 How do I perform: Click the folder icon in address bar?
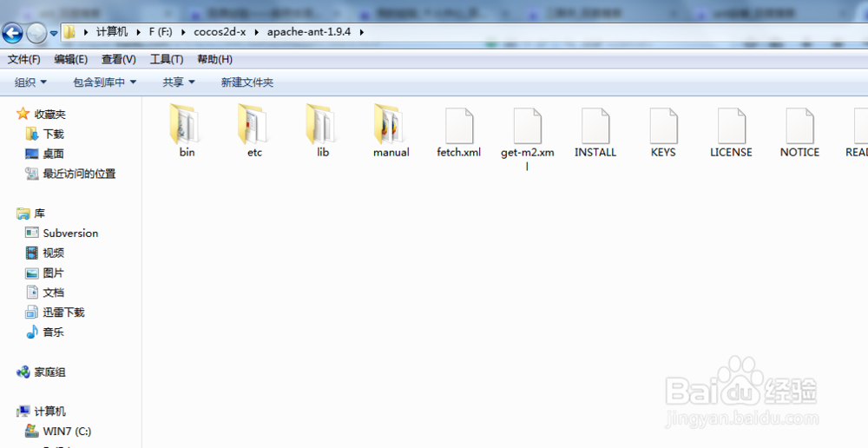[69, 32]
